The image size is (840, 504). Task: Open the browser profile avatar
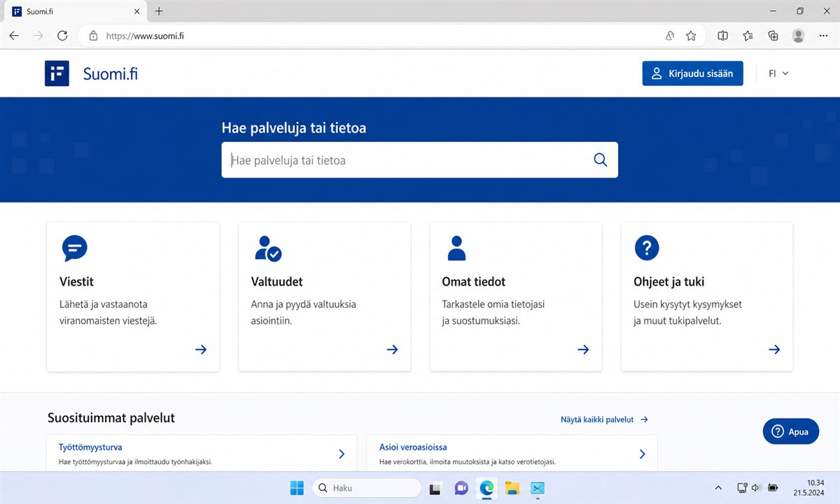(x=798, y=36)
